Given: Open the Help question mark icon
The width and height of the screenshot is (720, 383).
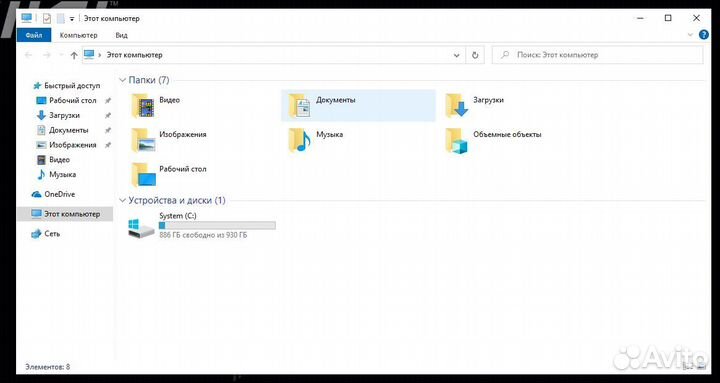Looking at the screenshot, I should point(703,35).
